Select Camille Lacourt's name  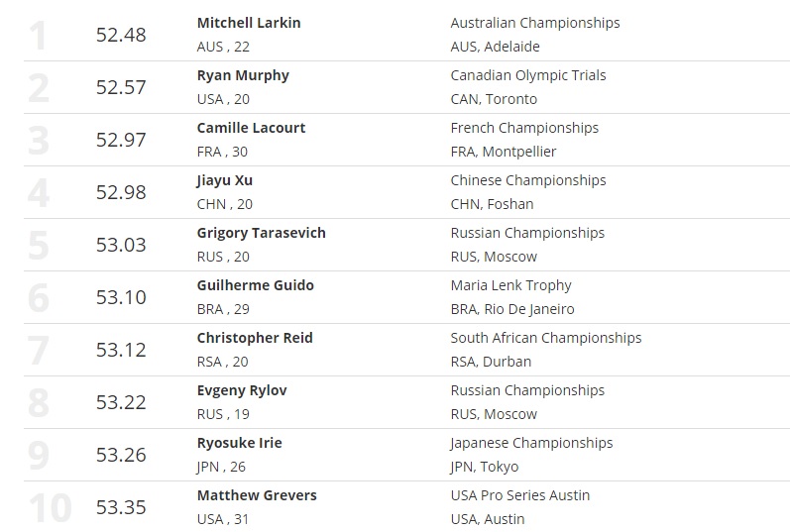tap(251, 128)
